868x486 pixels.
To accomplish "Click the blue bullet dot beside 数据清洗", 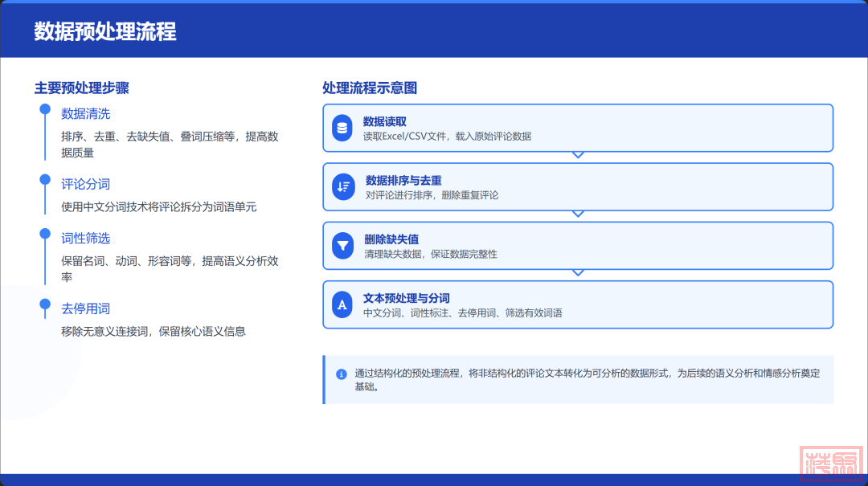I will [45, 109].
